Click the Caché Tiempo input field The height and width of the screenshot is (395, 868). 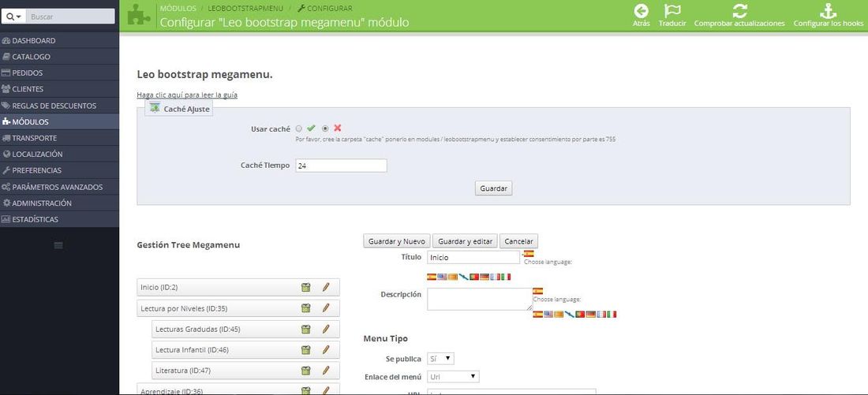coord(341,166)
